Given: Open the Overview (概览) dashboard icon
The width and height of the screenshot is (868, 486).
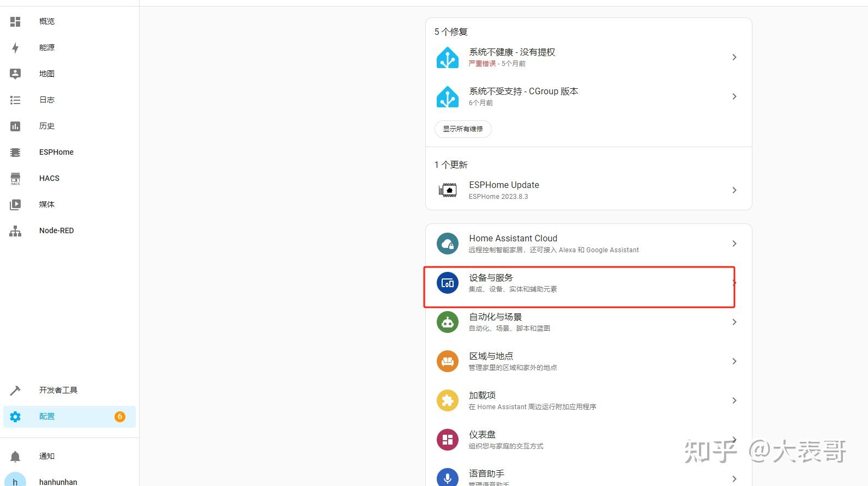Looking at the screenshot, I should click(x=15, y=21).
